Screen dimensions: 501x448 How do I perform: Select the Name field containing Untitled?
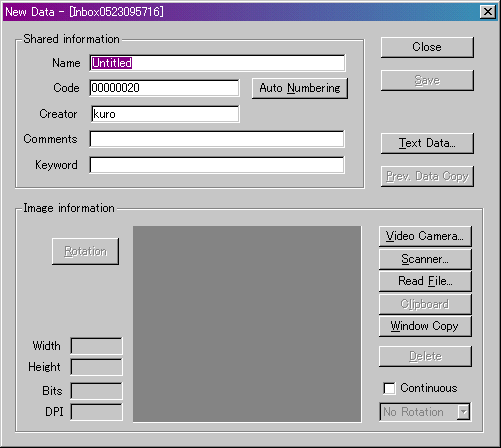pos(217,63)
